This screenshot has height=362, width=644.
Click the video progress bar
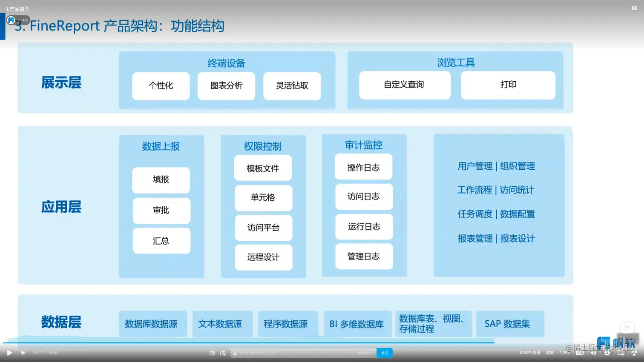[x=322, y=342]
